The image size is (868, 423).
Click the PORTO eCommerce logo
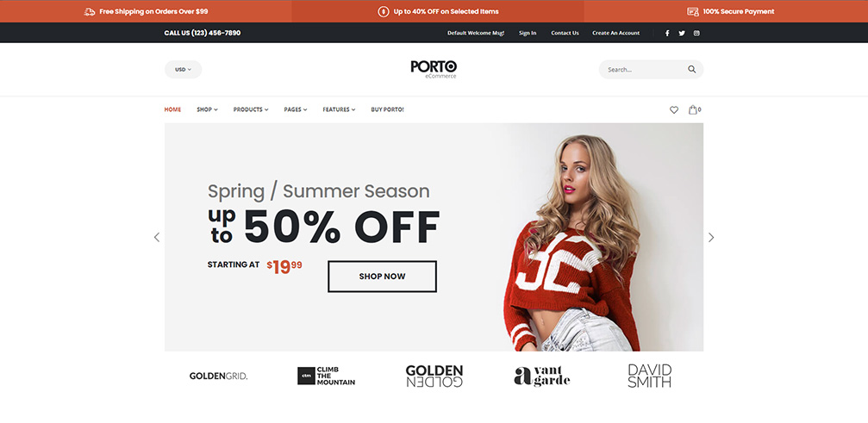point(434,69)
